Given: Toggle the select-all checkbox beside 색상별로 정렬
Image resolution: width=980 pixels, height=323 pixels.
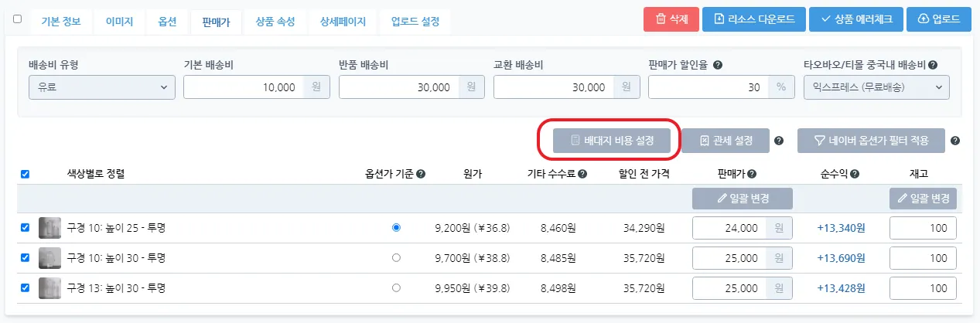Looking at the screenshot, I should (x=26, y=175).
